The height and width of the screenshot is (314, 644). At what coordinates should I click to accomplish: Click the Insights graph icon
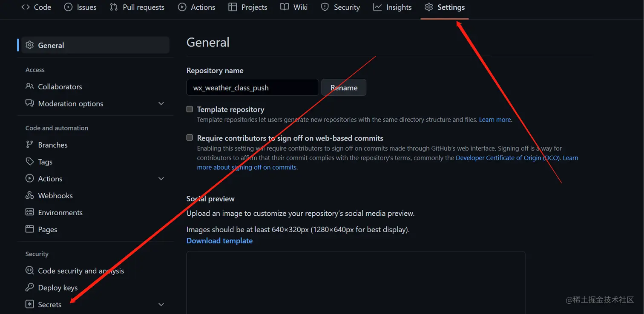click(x=377, y=7)
